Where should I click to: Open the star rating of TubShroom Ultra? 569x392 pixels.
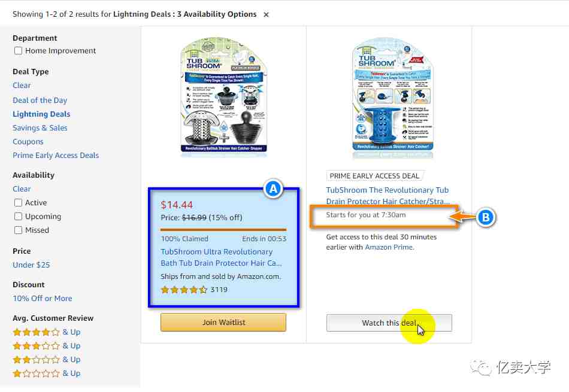click(x=184, y=290)
